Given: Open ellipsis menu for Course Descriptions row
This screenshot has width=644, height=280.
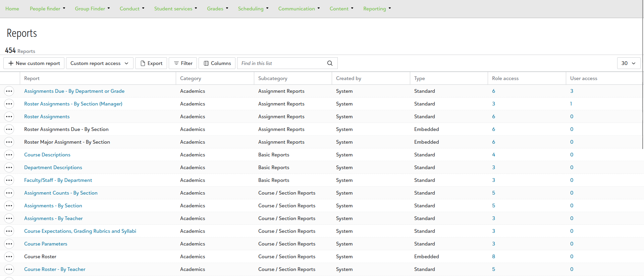Looking at the screenshot, I should [9, 155].
